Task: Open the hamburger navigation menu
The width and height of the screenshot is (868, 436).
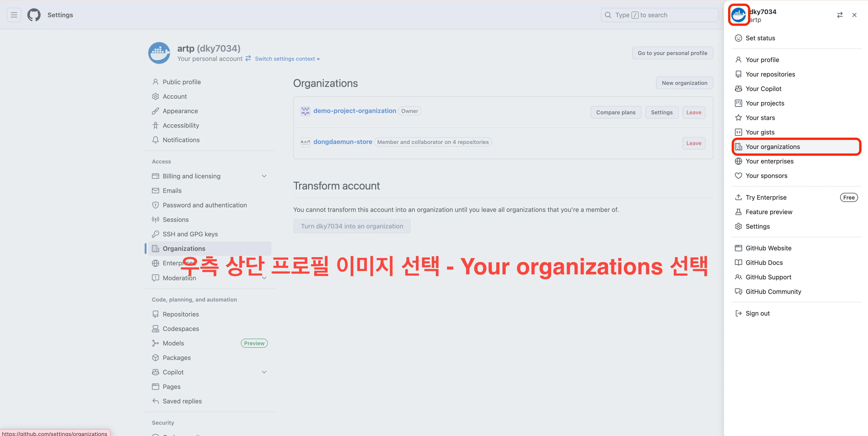Action: pos(14,15)
